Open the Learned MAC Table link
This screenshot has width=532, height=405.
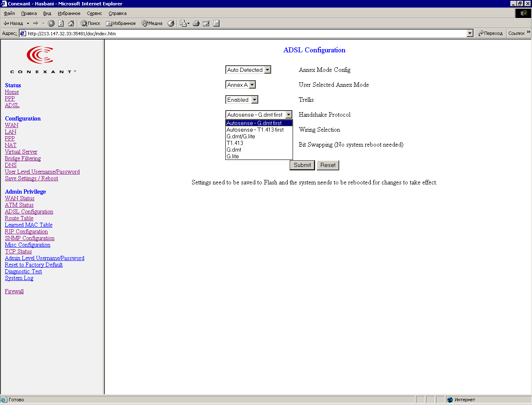click(29, 225)
